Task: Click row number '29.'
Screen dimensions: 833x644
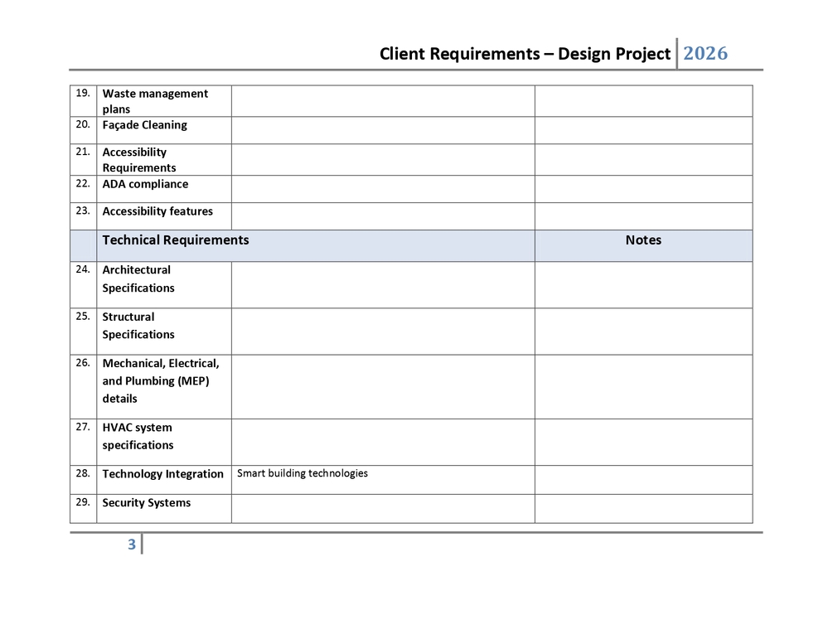Action: (83, 501)
